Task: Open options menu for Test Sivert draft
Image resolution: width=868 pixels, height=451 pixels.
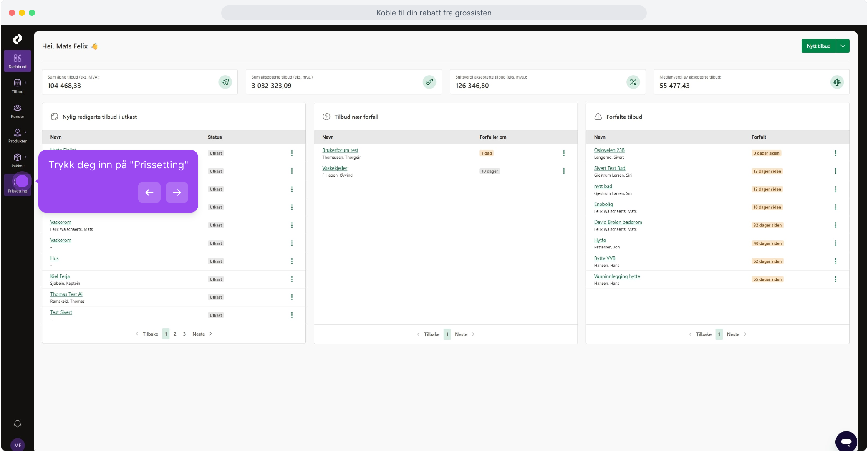Action: (x=292, y=315)
